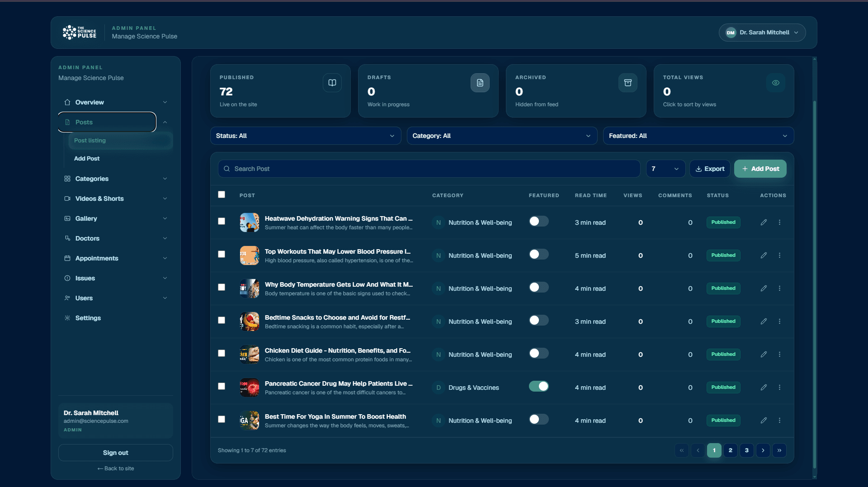Open the Featured: All dropdown
This screenshot has width=868, height=487.
coord(698,136)
